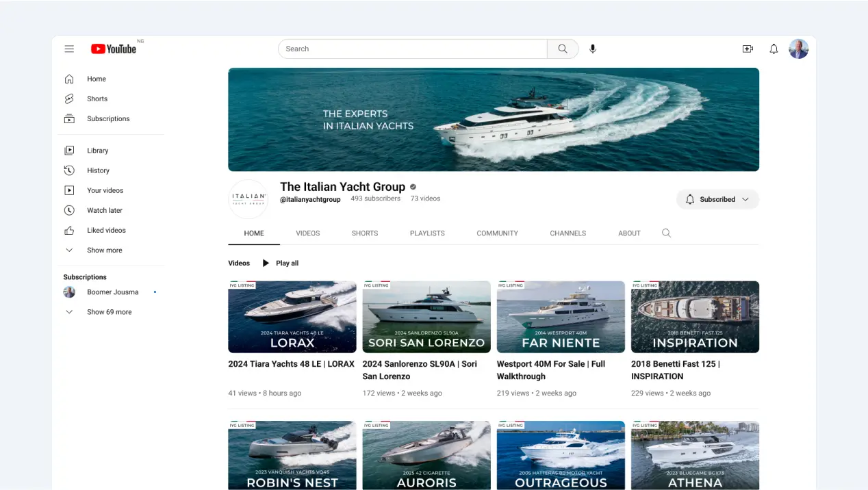
Task: Expand Show more in sidebar
Action: [x=104, y=250]
